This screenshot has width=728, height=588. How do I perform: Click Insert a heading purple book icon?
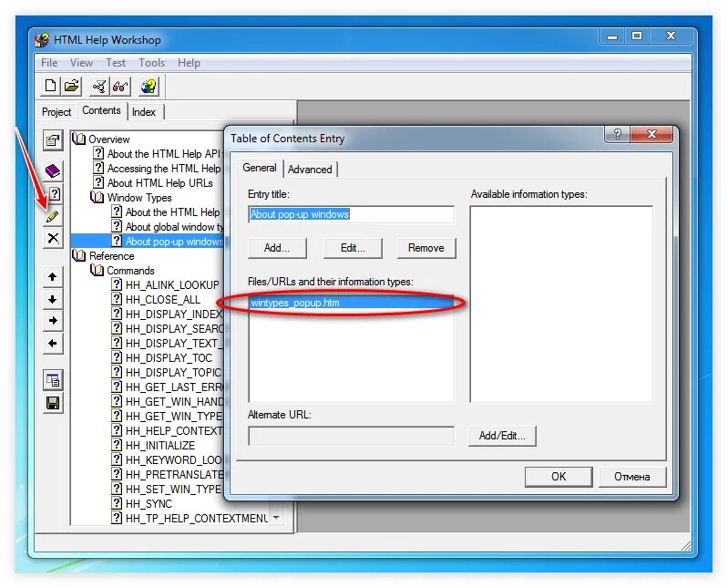(53, 170)
